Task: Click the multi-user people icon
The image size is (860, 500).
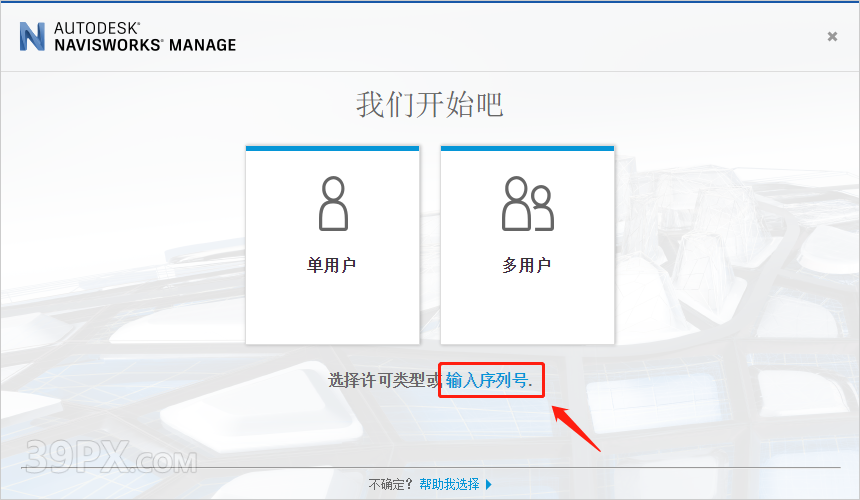Action: (x=527, y=204)
